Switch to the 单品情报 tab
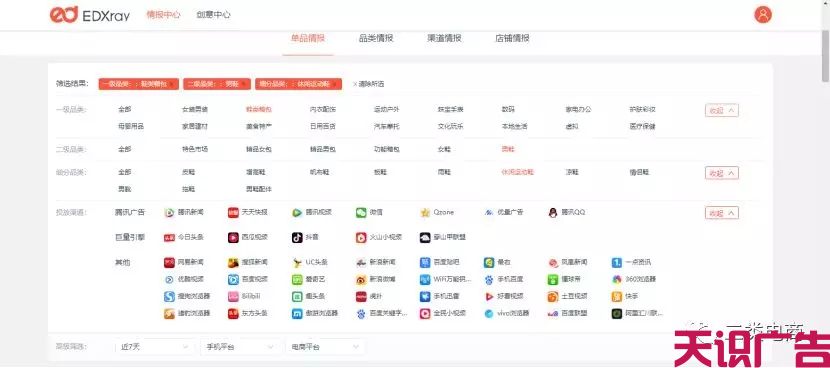Screen dimensions: 830x368 tap(308, 38)
